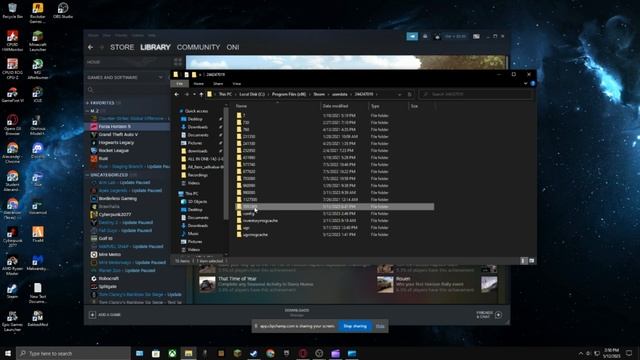Viewport: 640px width, 360px height.
Task: Expand the File Explorer ribbon chevron
Action: (525, 84)
